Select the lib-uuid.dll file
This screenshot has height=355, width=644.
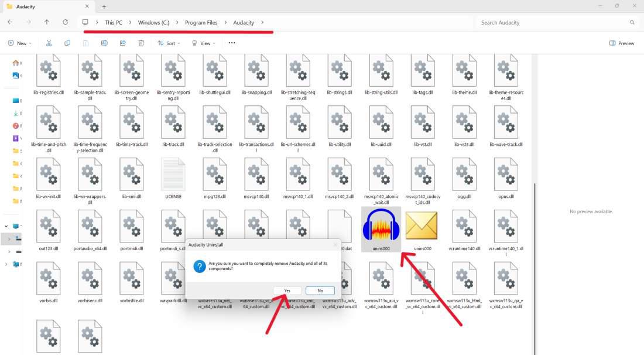tap(381, 127)
